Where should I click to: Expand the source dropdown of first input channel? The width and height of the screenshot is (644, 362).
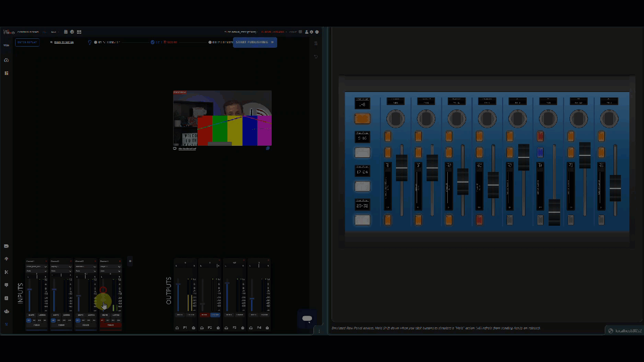click(x=36, y=266)
